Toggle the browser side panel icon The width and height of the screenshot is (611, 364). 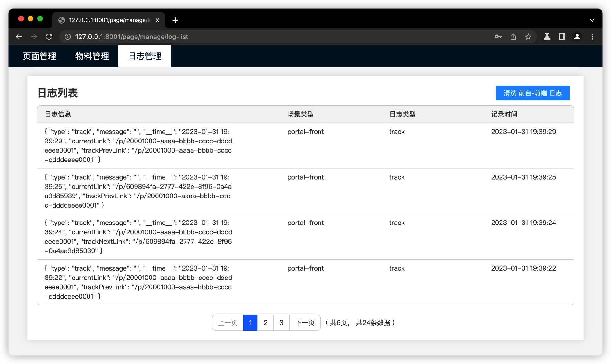click(562, 37)
